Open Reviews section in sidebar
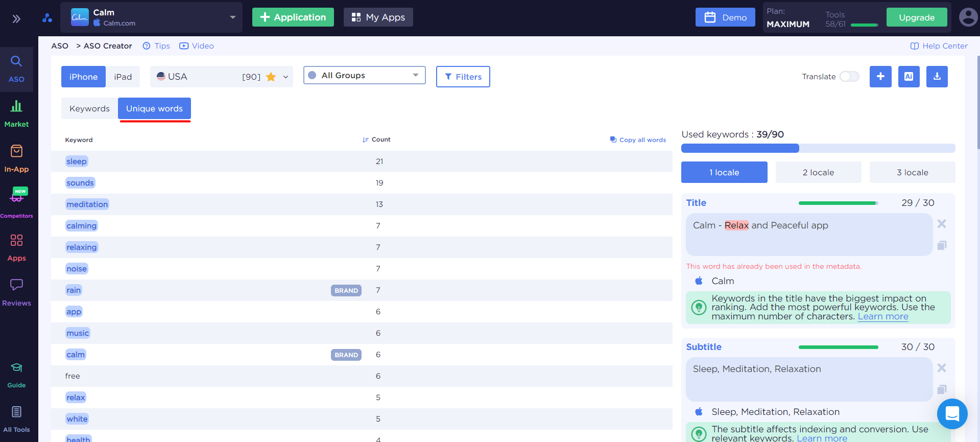The height and width of the screenshot is (442, 980). 16,293
